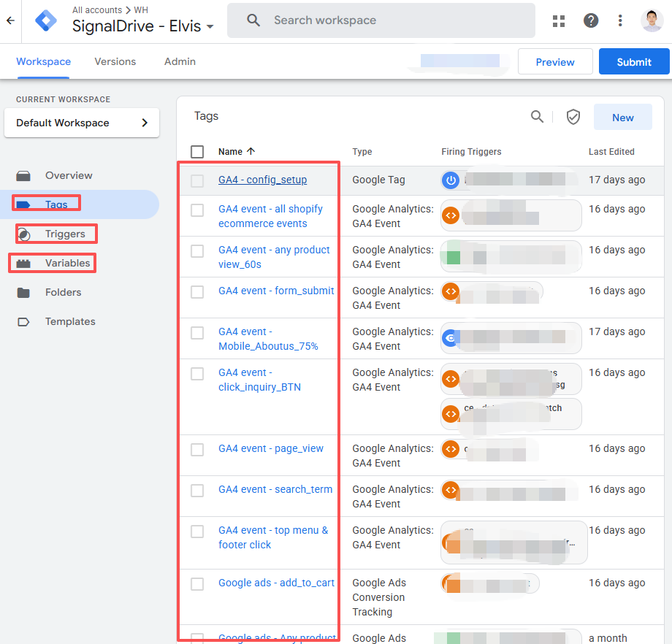Screen dimensions: 672x644
Task: Click the Search workspace input field
Action: [x=394, y=20]
